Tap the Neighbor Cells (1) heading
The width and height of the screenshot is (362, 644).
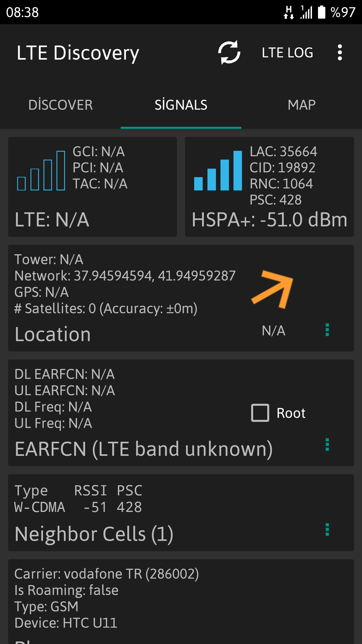tap(94, 534)
